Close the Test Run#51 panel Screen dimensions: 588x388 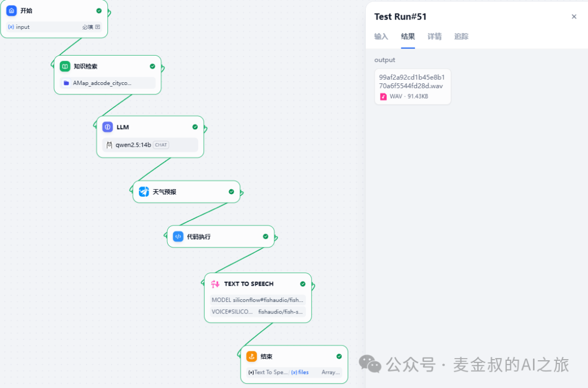point(574,17)
